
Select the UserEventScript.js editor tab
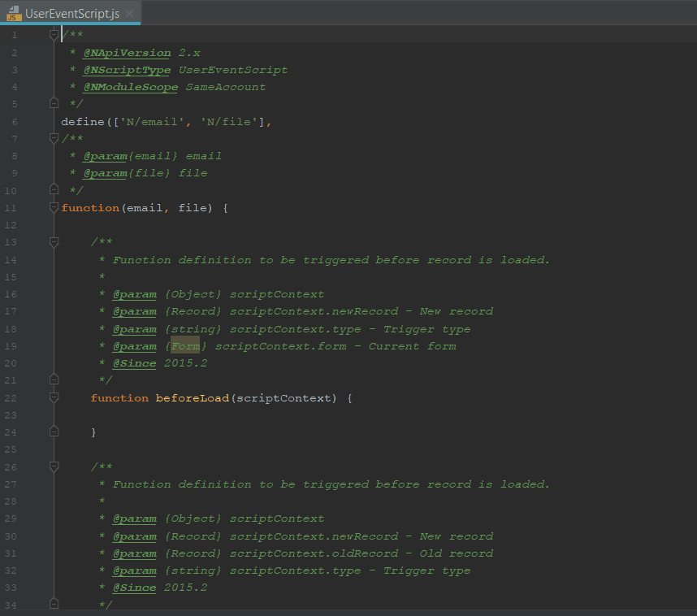tap(70, 13)
